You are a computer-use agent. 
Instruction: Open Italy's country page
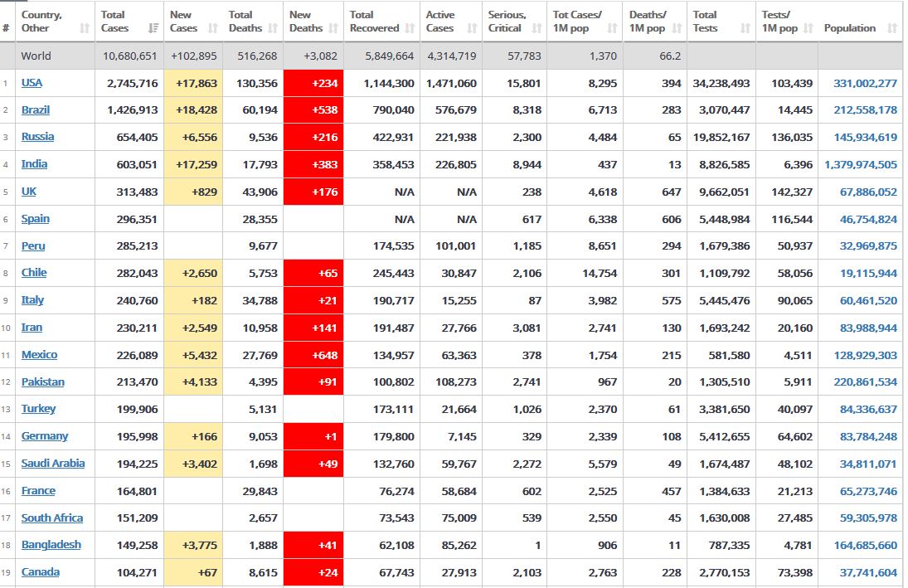click(32, 300)
